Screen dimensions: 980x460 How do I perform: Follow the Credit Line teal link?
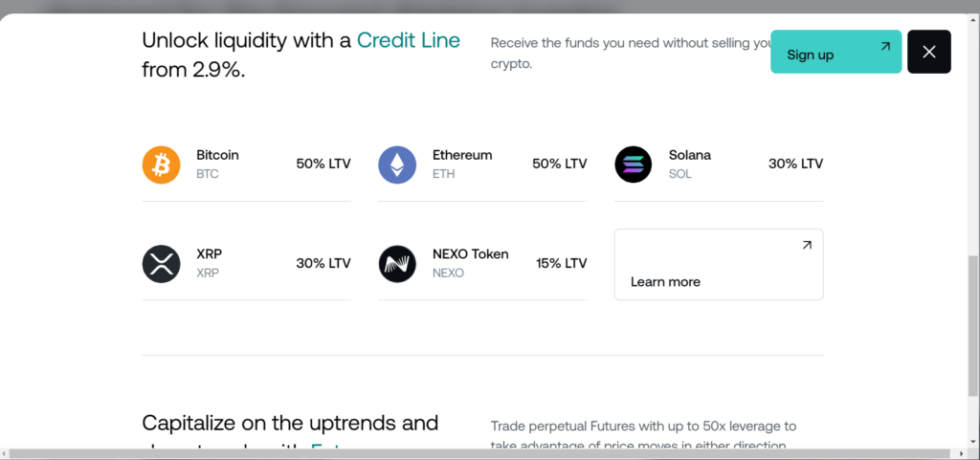coord(408,40)
